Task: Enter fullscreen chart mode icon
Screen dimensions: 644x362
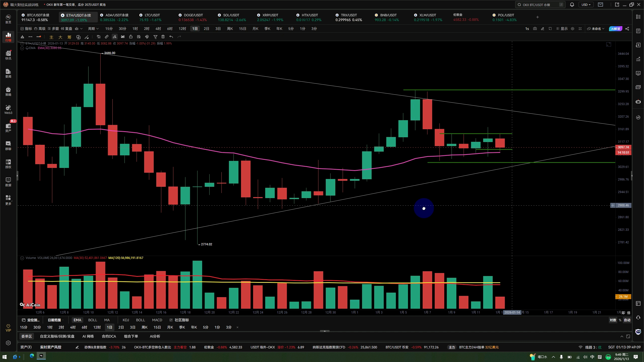Action: 580,29
